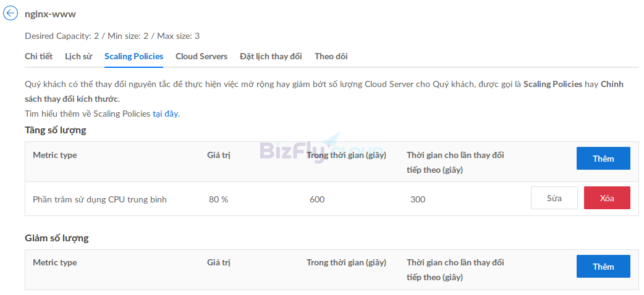The height and width of the screenshot is (295, 644).
Task: Go to the Đặt lịch thay đổi tab
Action: [271, 57]
